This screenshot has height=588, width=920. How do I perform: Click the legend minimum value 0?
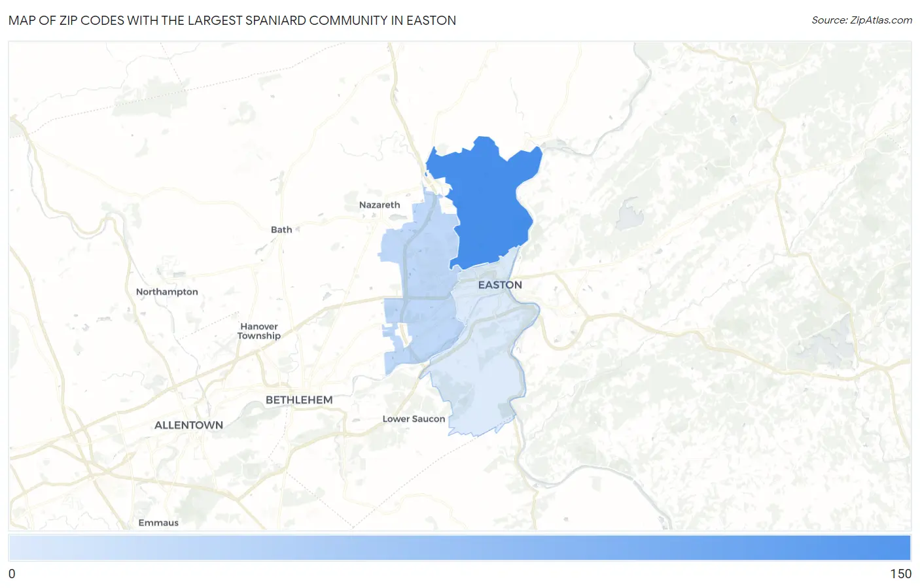(x=12, y=574)
